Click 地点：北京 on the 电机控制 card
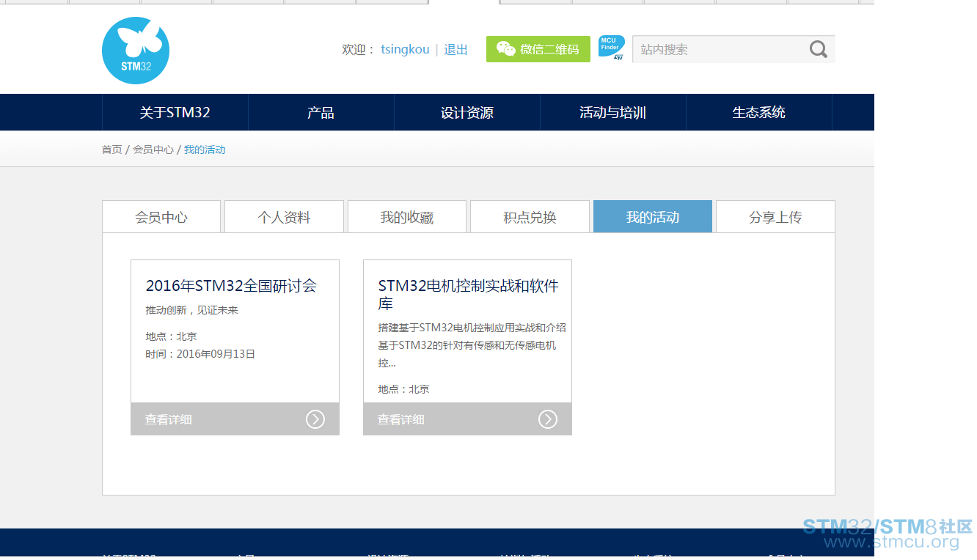Viewport: 977px width, 560px height. point(403,389)
